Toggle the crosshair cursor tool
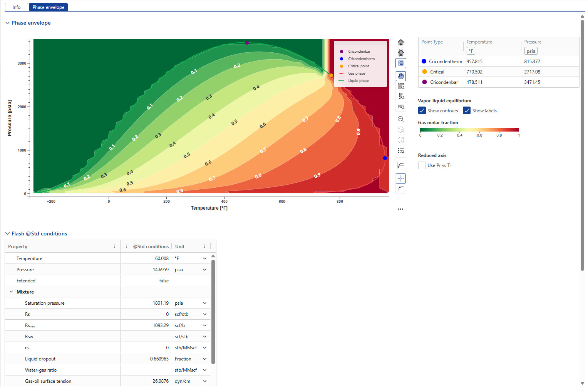 401,178
